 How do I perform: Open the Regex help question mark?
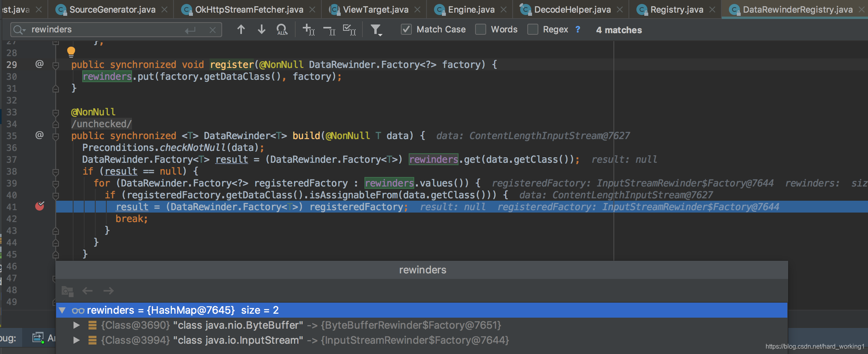578,30
